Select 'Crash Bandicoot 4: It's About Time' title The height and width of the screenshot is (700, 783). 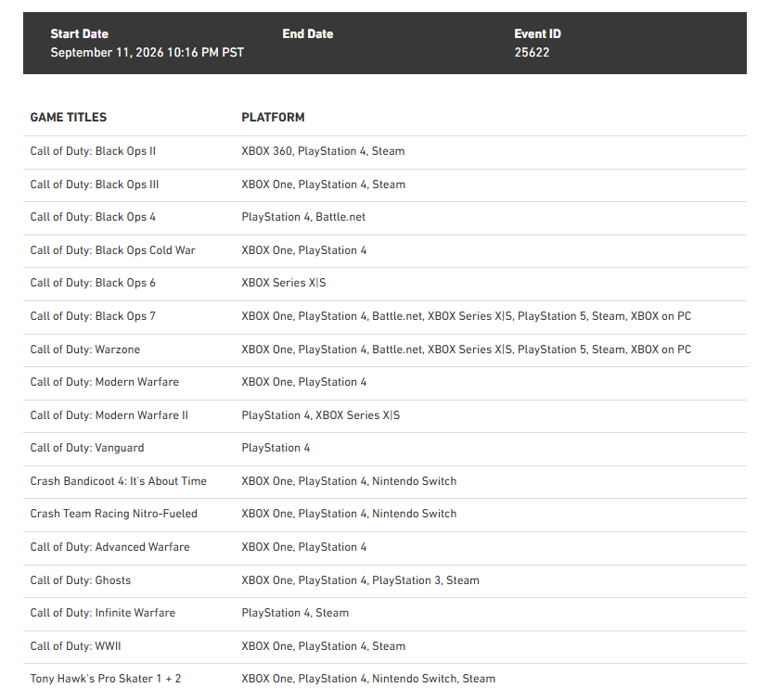[x=119, y=481]
